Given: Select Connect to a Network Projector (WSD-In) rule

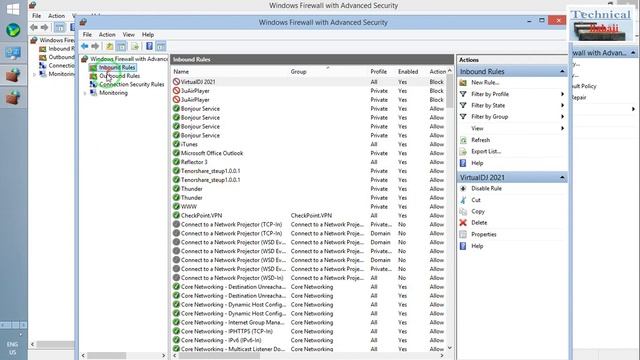Looking at the screenshot, I should pyautogui.click(x=309, y=278).
